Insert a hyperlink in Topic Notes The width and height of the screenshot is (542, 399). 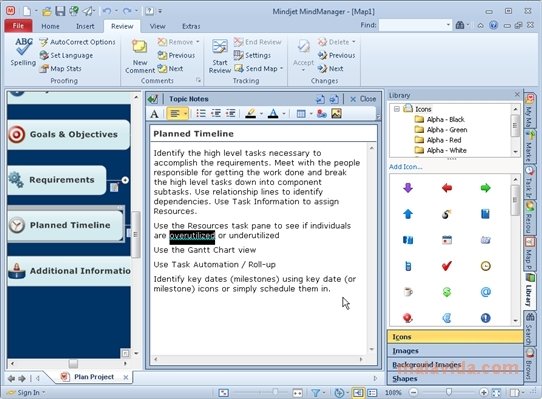[x=321, y=113]
